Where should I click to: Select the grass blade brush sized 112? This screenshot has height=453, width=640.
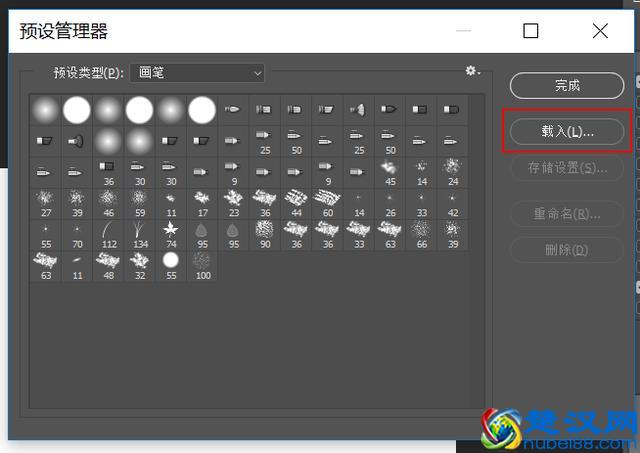[x=109, y=235]
